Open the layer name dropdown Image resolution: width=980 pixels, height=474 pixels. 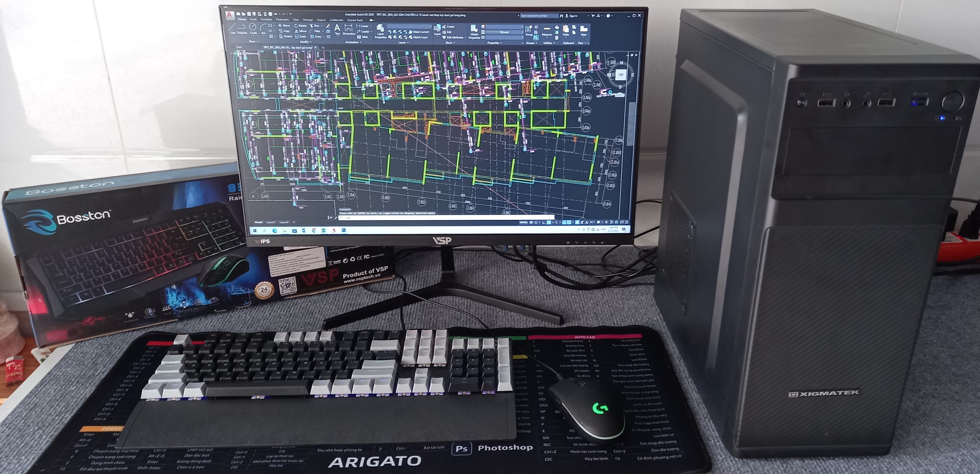point(409,26)
